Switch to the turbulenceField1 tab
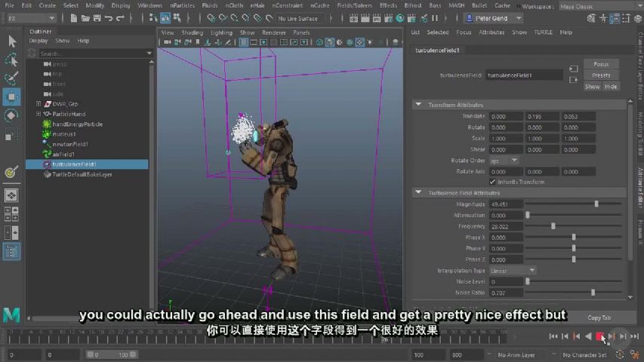644x362 pixels. point(437,50)
